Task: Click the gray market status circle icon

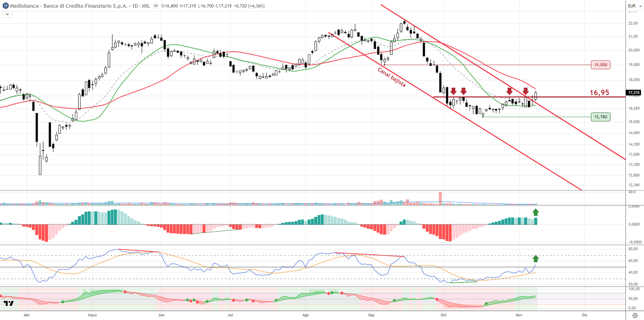Action: coord(156,6)
